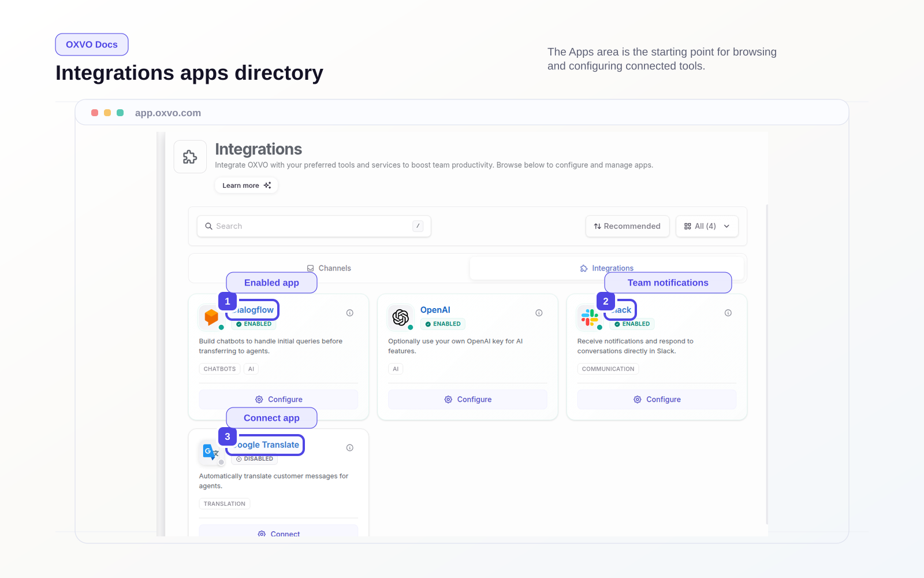Click the Slack app logo
The image size is (924, 578).
[x=590, y=317]
